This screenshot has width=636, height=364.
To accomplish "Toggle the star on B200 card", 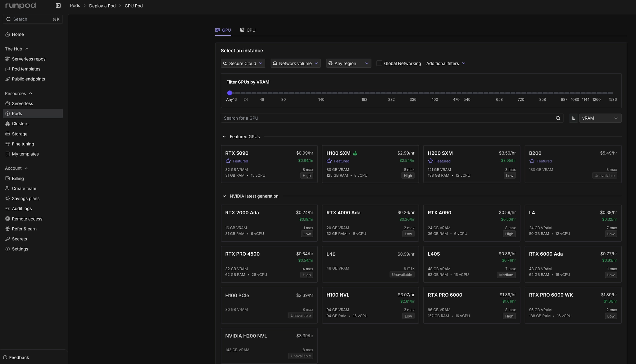I will [x=532, y=161].
